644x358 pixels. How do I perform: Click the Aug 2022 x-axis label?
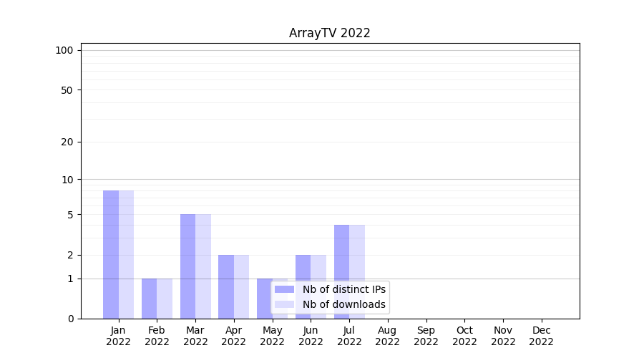pos(387,336)
